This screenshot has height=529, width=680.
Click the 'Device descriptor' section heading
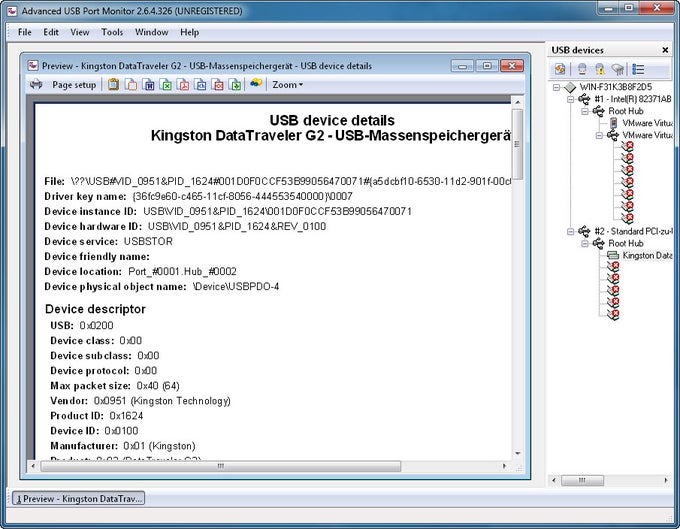95,309
